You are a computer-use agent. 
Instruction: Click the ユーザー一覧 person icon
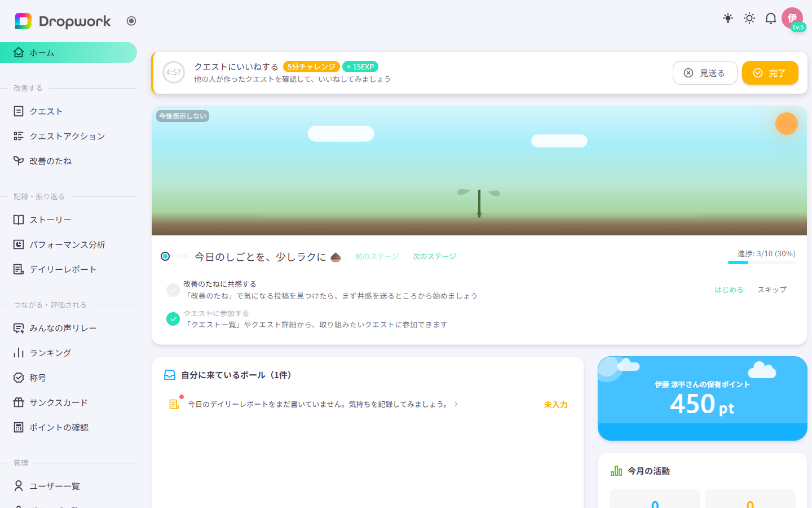[x=19, y=486]
